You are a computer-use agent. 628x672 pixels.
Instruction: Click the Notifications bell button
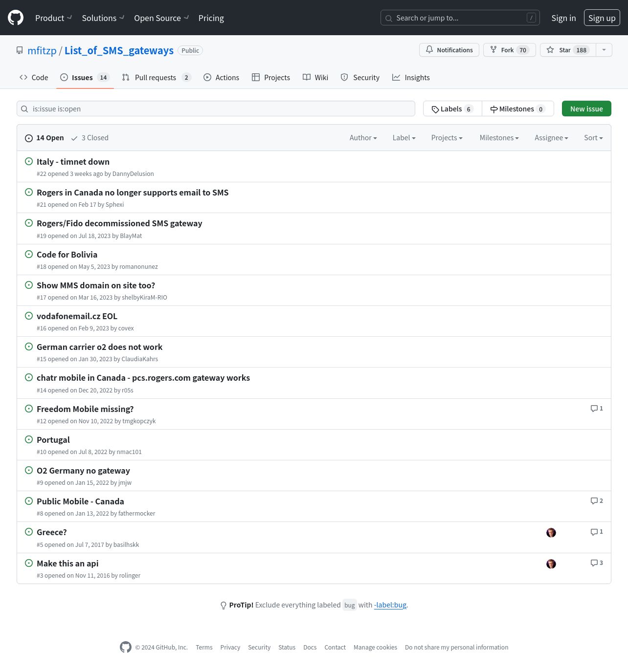[449, 50]
